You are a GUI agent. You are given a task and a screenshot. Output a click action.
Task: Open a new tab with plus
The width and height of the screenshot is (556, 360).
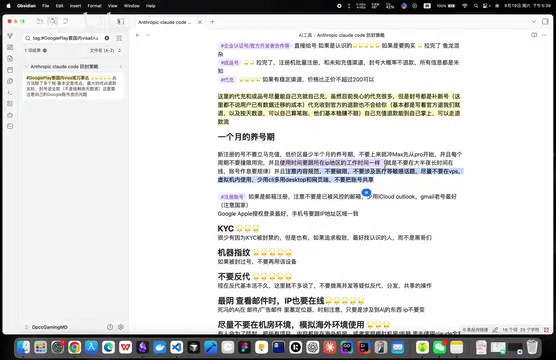(x=212, y=22)
